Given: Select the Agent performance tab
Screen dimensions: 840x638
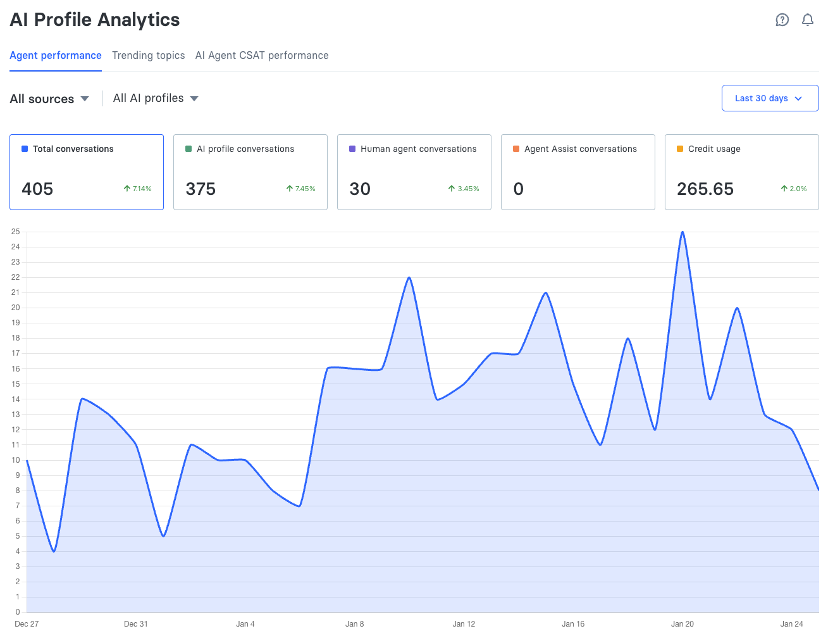Looking at the screenshot, I should 56,56.
